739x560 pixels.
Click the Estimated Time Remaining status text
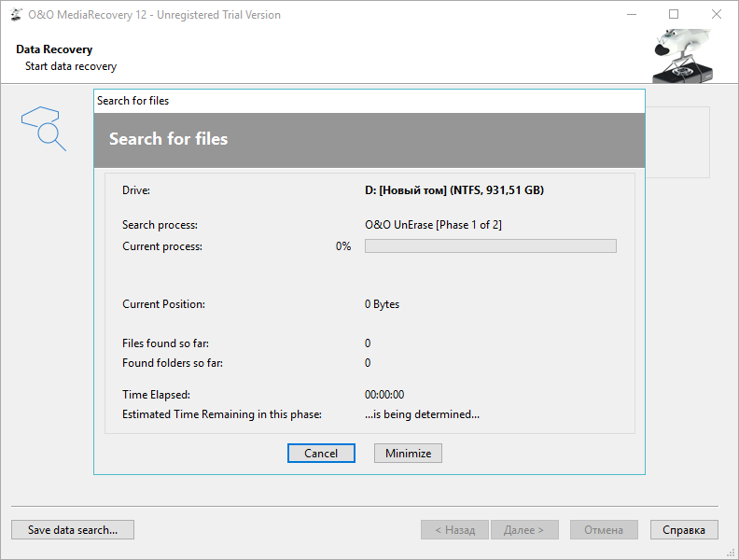(x=422, y=414)
